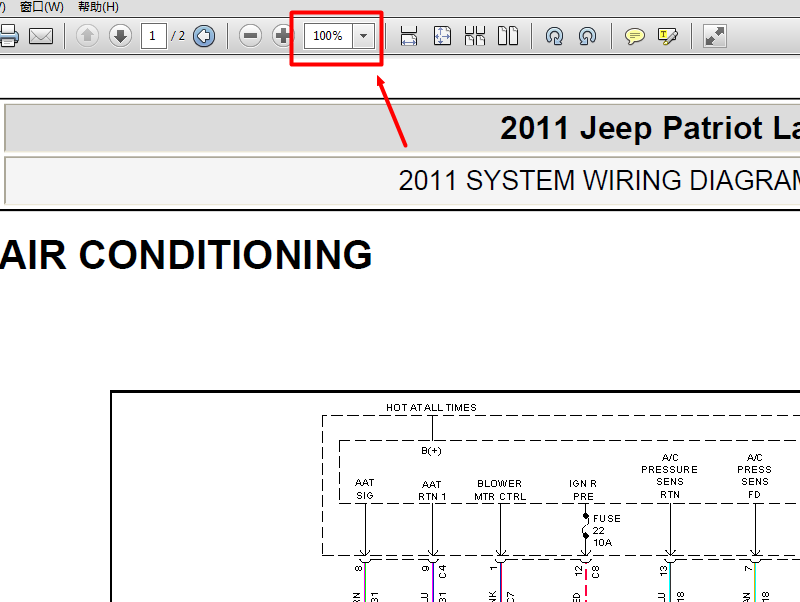The height and width of the screenshot is (602, 800).
Task: Click HOT AT ALL TIMES label
Action: pos(431,408)
